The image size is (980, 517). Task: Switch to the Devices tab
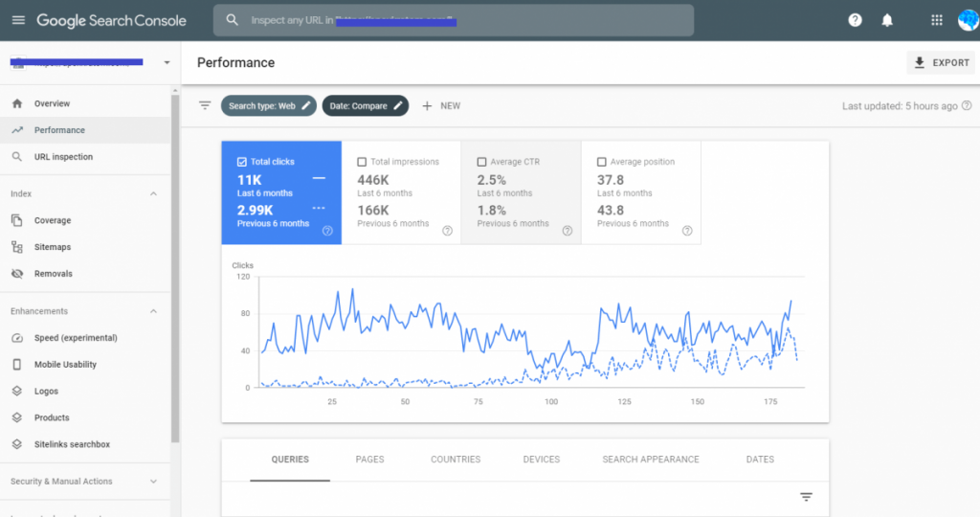(542, 460)
